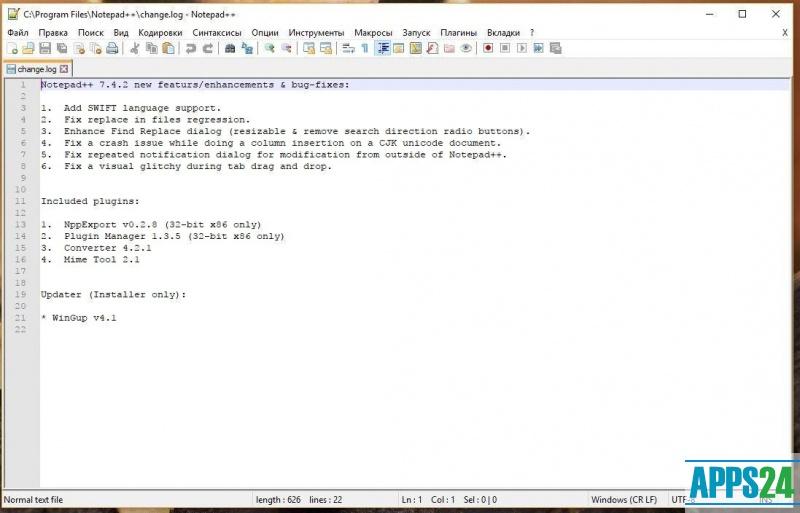
Task: Click the 'Converter 4.2.1' line
Action: (96, 248)
